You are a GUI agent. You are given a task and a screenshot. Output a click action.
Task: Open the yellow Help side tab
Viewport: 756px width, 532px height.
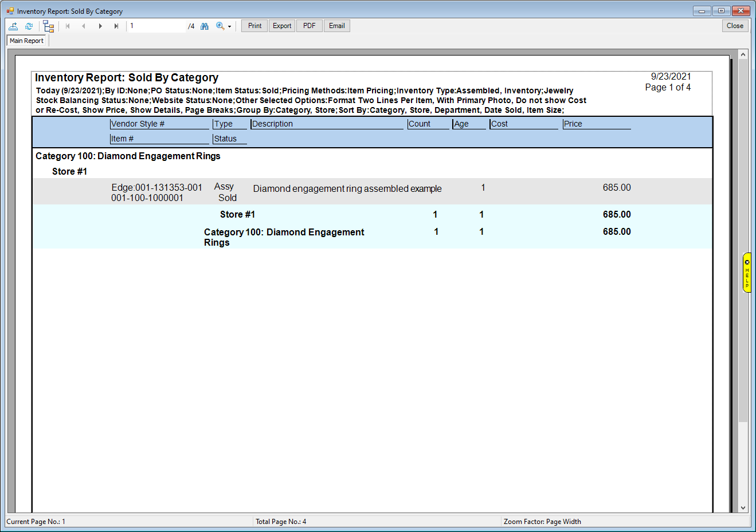747,273
